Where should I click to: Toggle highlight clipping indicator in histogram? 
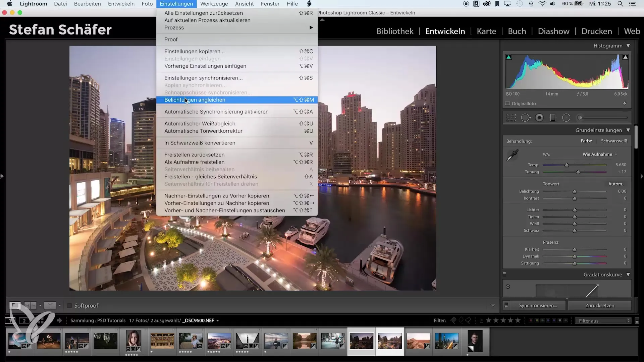pyautogui.click(x=625, y=57)
